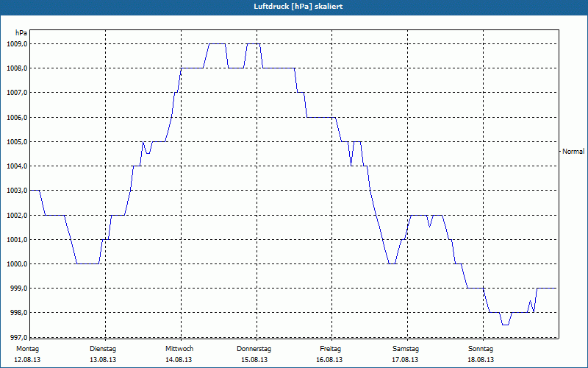Click the date 12.08.13
Screen dimensions: 588x368
(27, 360)
